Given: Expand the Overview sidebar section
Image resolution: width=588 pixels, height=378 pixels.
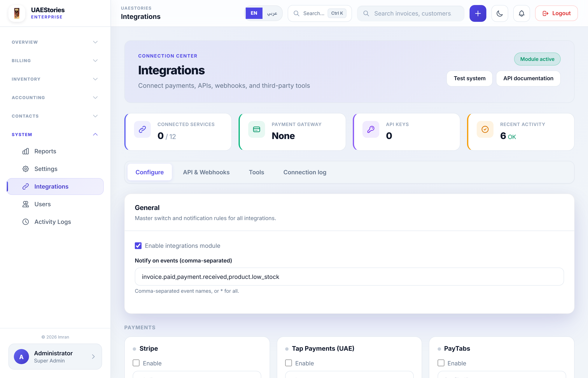Looking at the screenshot, I should [55, 42].
